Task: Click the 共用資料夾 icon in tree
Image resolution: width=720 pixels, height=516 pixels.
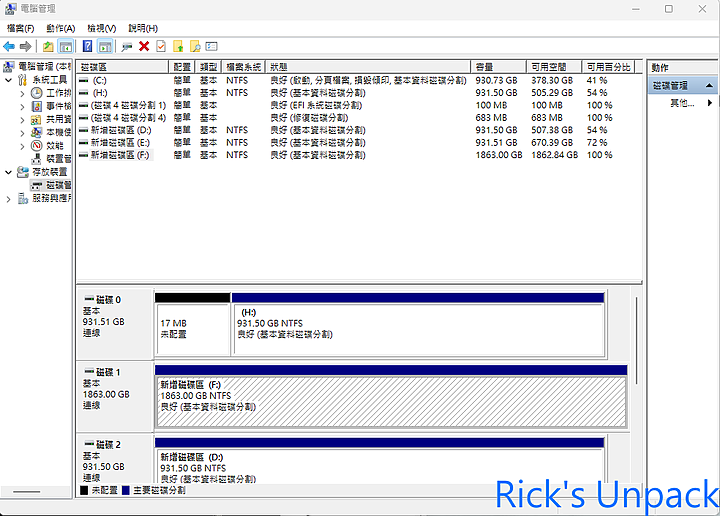Action: pos(36,120)
